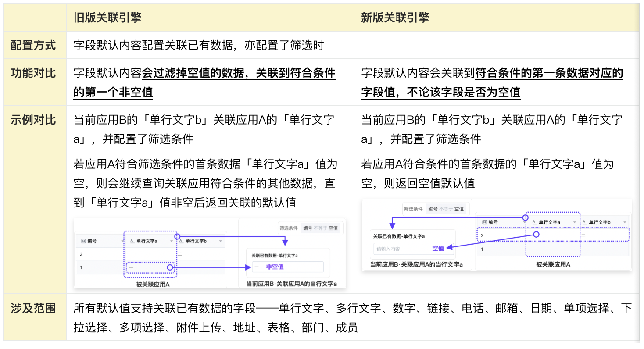Screen dimensions: 644x349
Task: Click the 涉及范围 row label
Action: coord(33,308)
